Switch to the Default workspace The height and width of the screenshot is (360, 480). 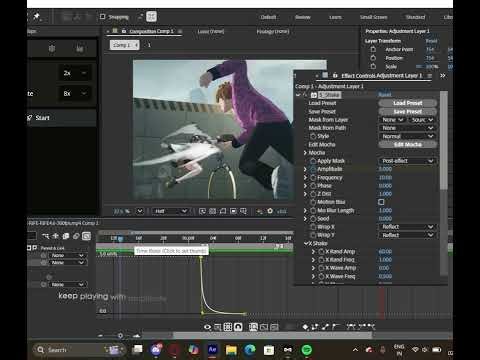click(x=268, y=17)
